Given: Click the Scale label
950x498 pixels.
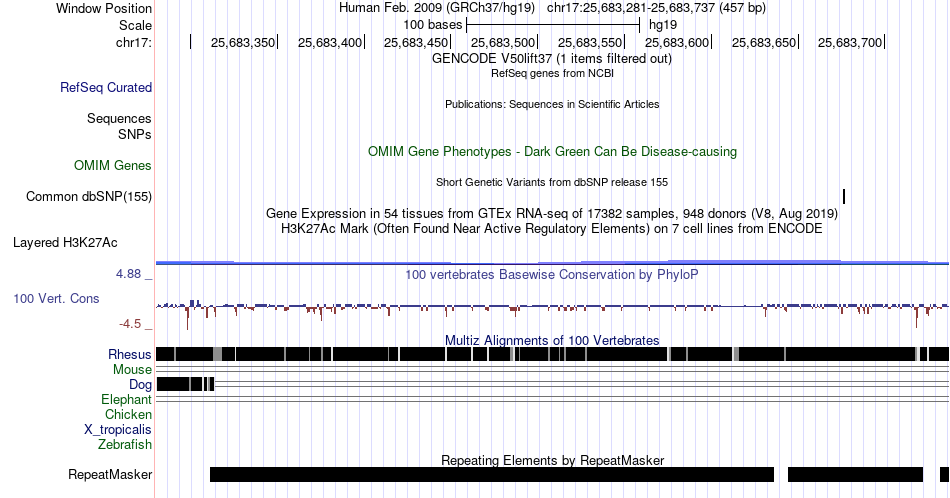Looking at the screenshot, I should point(135,25).
